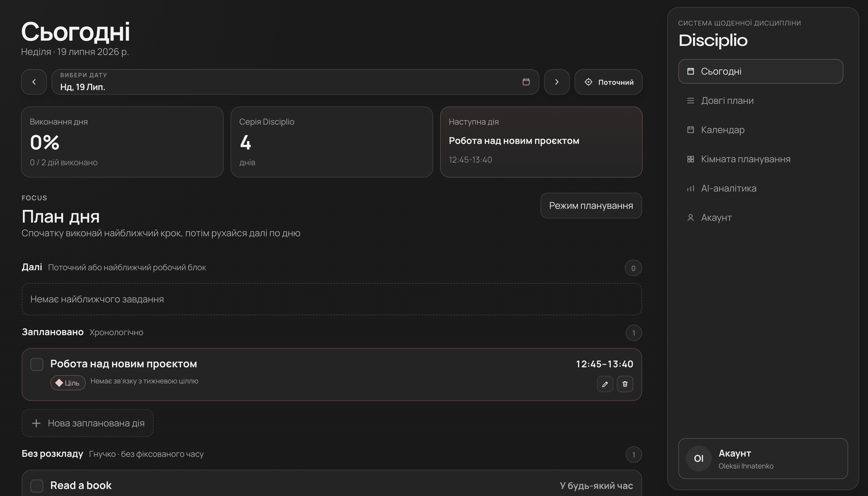Screen dimensions: 868x496
Task: Click the Режим планування button
Action: click(x=591, y=206)
